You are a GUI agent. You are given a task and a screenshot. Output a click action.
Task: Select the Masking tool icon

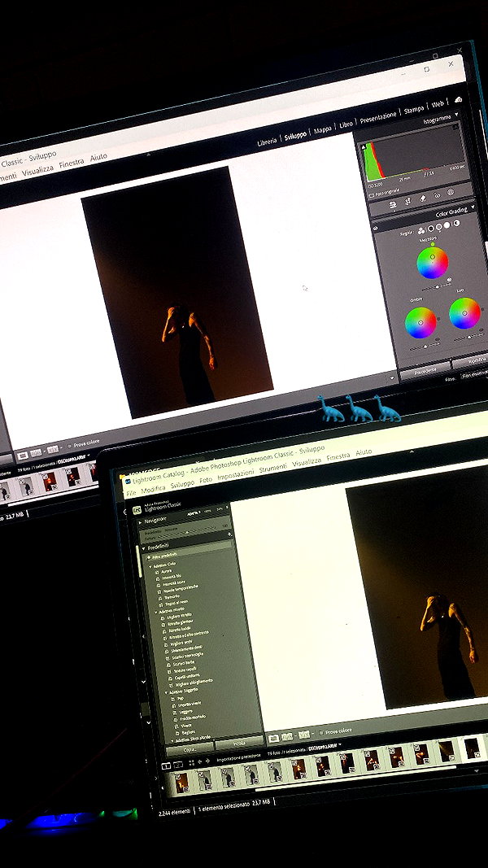click(451, 192)
